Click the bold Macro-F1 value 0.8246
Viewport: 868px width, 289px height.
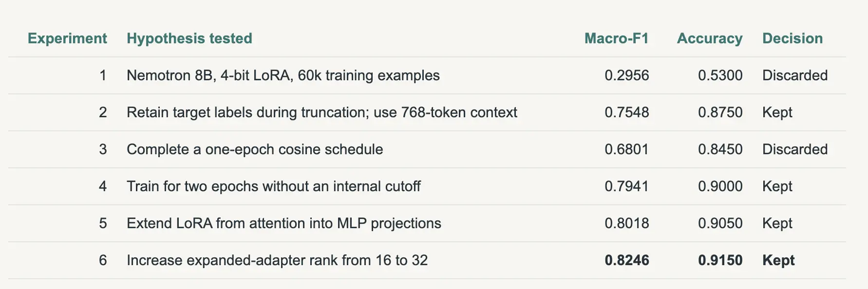(627, 260)
